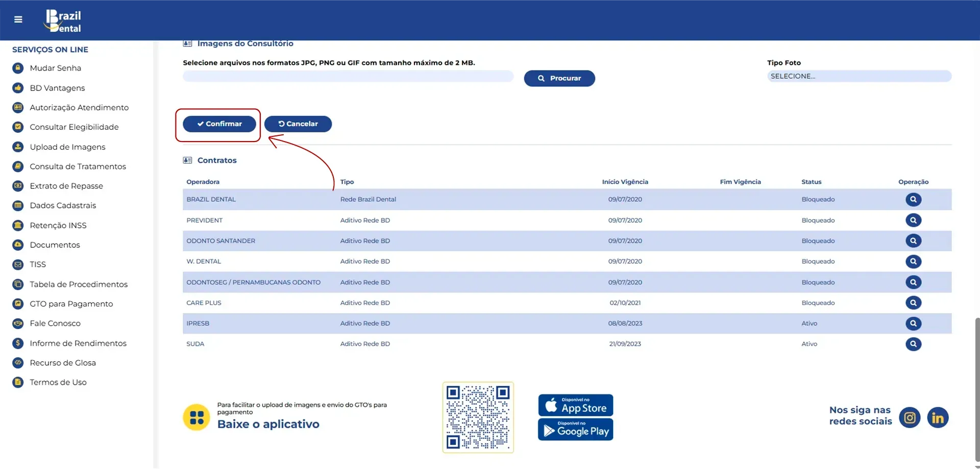The width and height of the screenshot is (980, 469).
Task: Click the Extrato de Repasse icon
Action: [18, 186]
